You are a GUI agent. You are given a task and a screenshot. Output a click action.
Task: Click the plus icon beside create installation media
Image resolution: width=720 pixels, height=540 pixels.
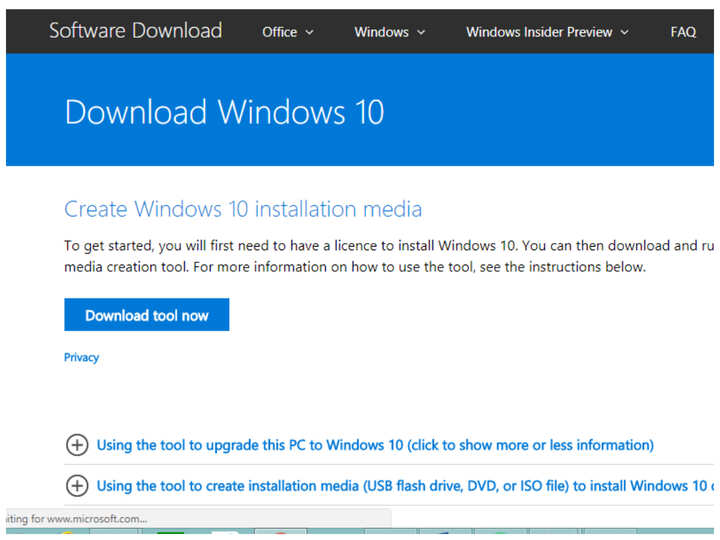click(x=77, y=486)
